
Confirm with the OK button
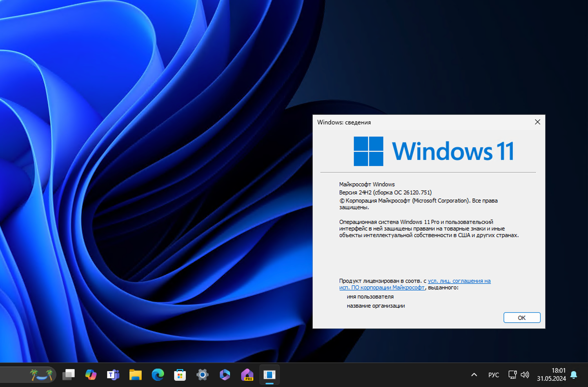pos(522,318)
